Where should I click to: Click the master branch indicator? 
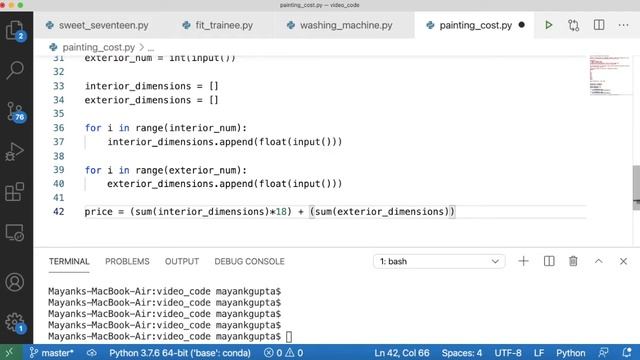coord(51,353)
